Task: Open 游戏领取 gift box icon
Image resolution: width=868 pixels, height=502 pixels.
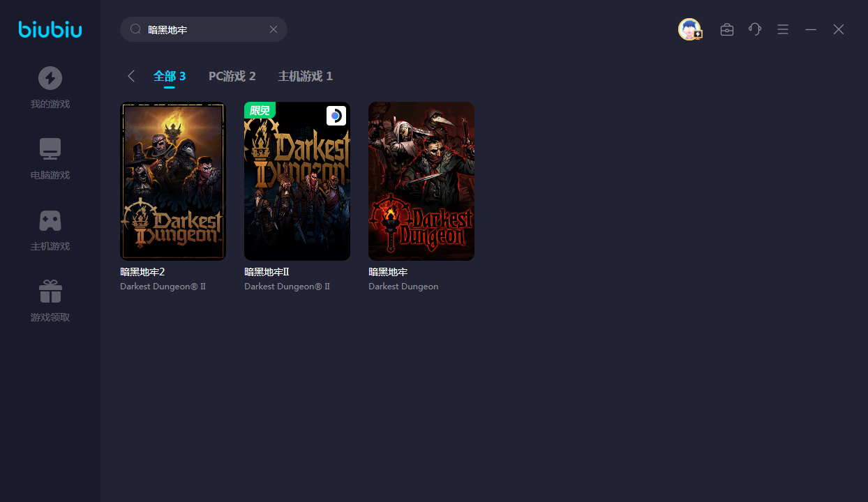Action: pos(50,291)
